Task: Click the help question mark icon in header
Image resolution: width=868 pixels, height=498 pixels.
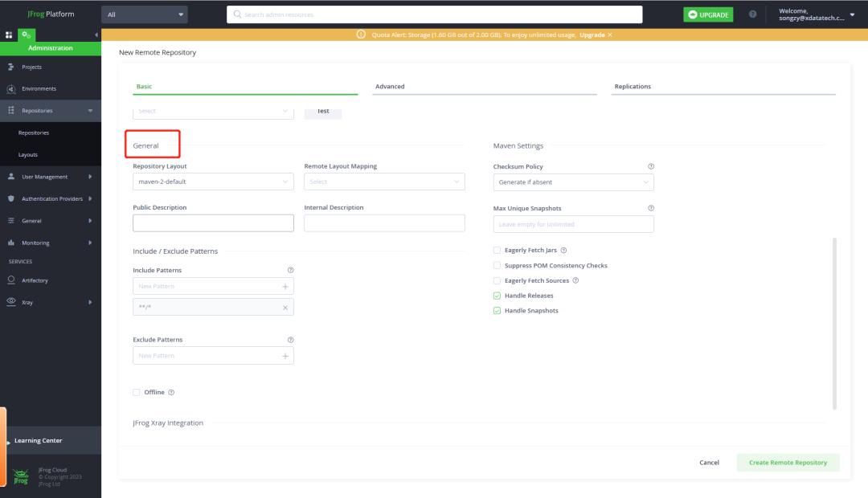Action: click(x=752, y=14)
